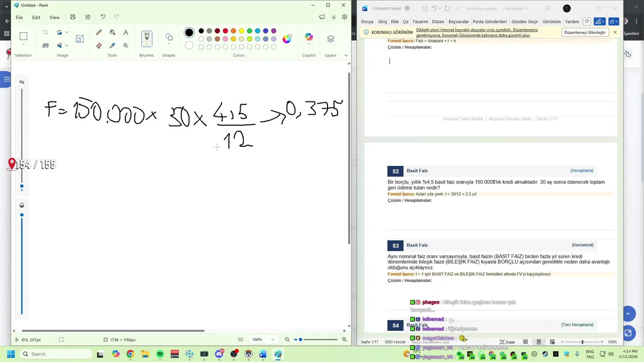Screen dimensions: 644x362
Task: Open Google Chrome from the taskbar
Action: (x=130, y=354)
